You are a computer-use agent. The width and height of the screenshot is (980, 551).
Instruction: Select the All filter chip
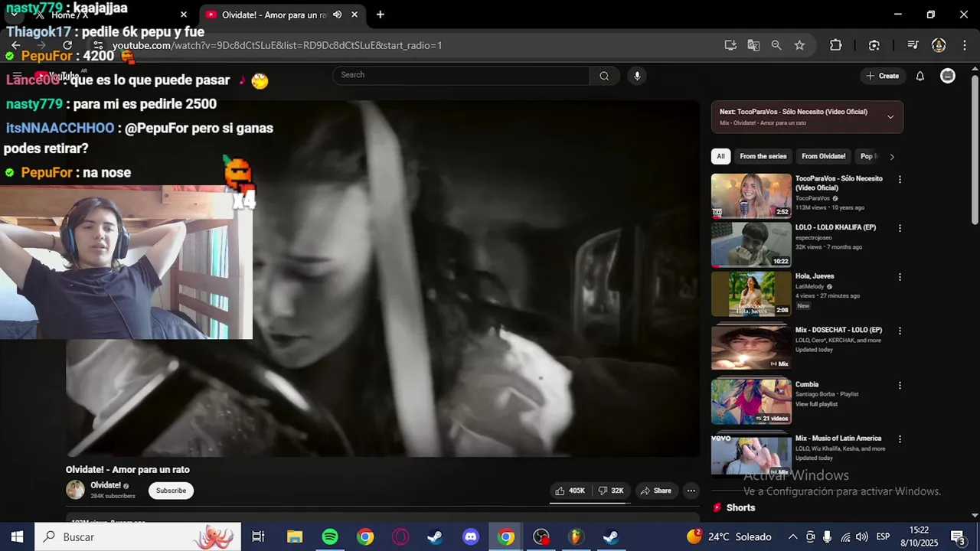point(720,156)
